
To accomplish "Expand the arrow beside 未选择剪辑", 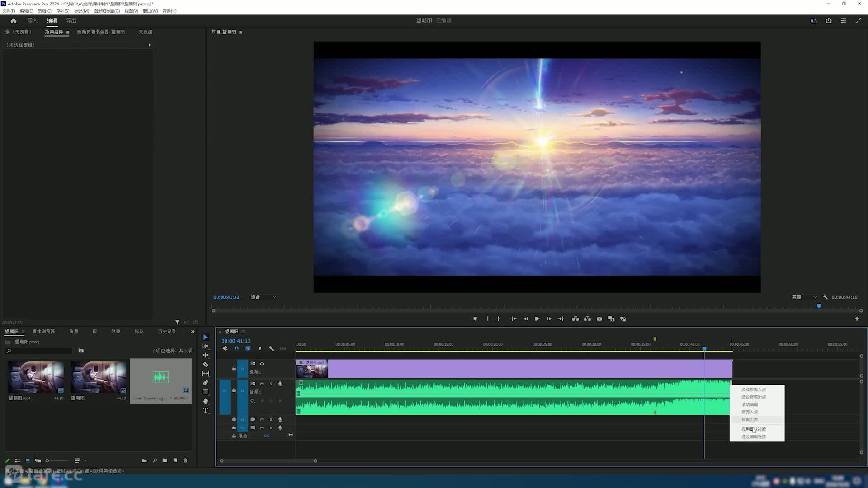I will tap(150, 45).
